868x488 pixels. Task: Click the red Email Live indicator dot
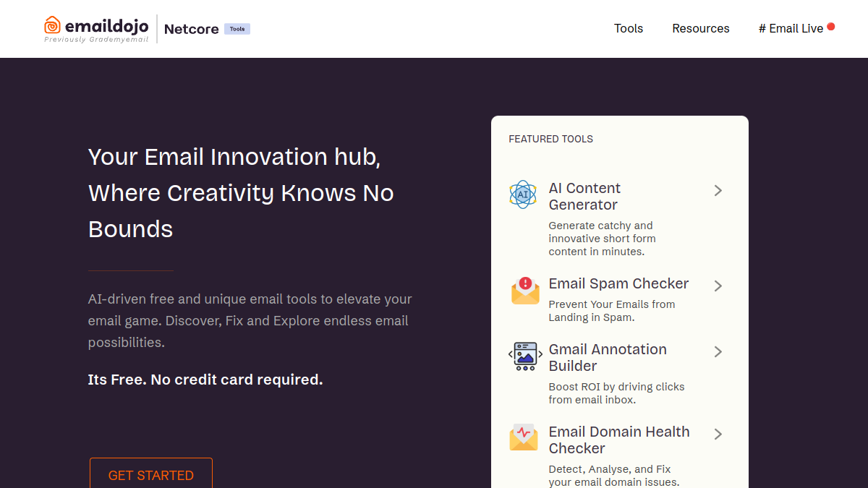click(831, 27)
